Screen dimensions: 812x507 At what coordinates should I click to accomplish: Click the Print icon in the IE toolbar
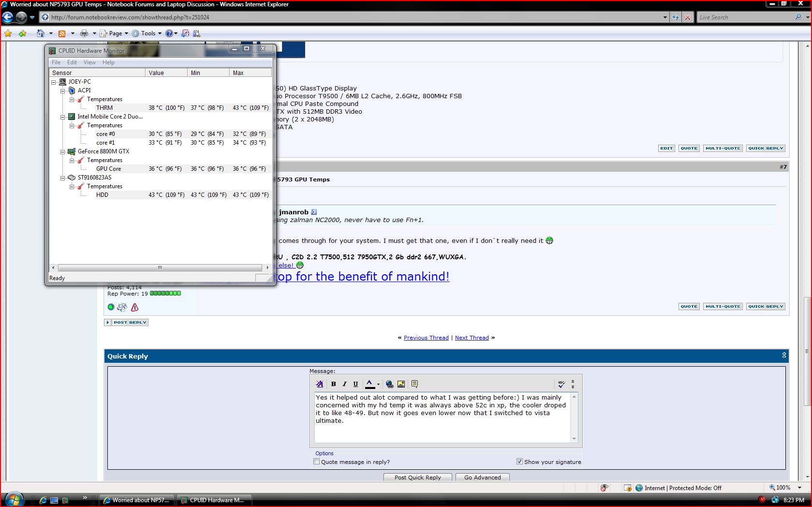[84, 33]
